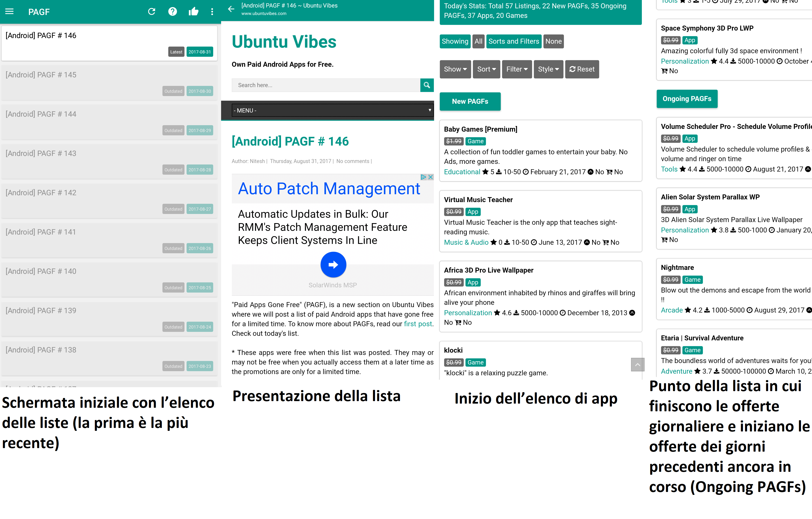
Task: Open the Show dropdown
Action: [455, 69]
